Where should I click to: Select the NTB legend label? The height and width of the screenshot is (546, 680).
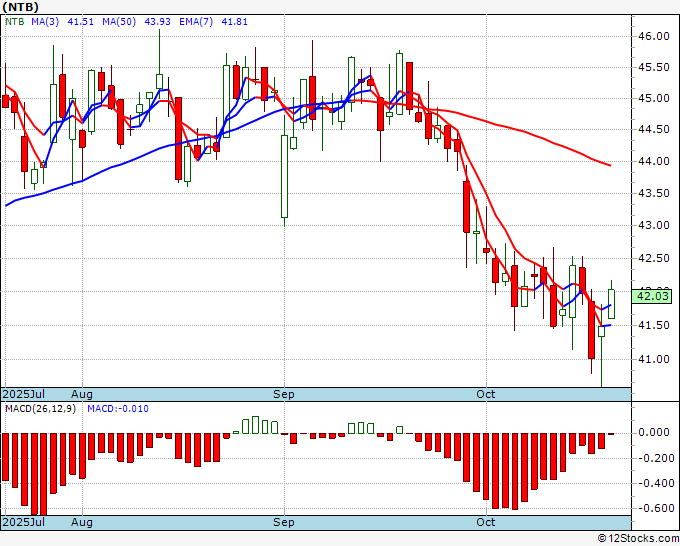(x=15, y=21)
